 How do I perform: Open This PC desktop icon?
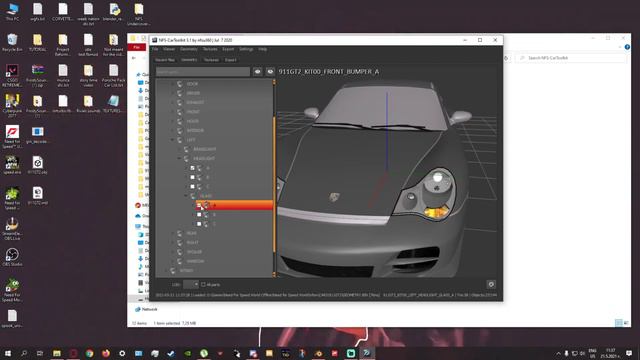(x=12, y=12)
